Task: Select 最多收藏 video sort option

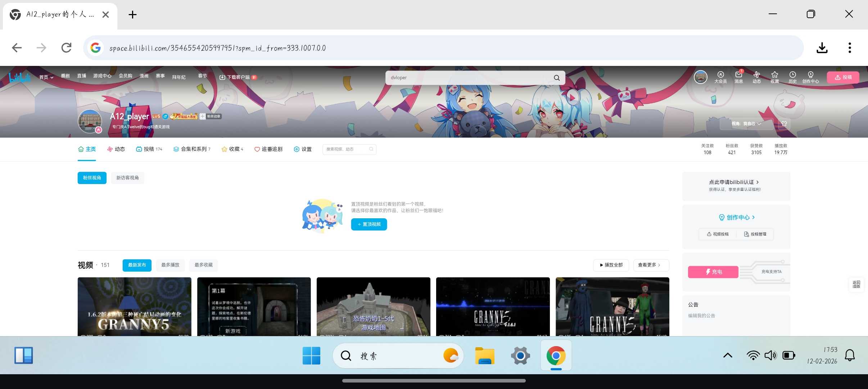Action: click(x=203, y=265)
